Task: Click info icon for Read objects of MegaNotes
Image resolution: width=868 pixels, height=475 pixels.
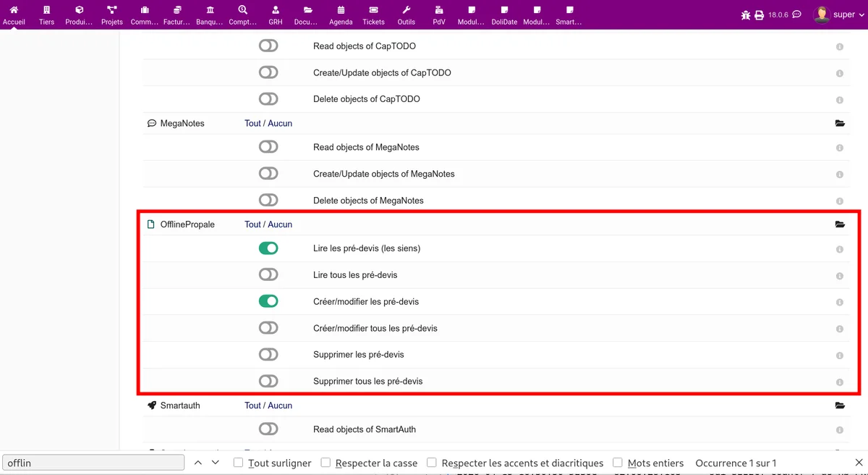Action: tap(840, 148)
